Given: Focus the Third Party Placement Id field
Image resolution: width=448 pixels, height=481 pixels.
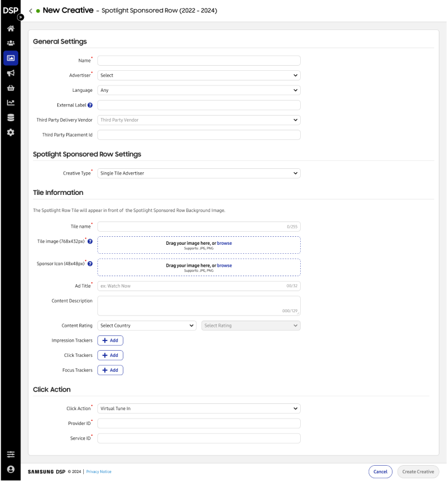Looking at the screenshot, I should pos(199,135).
